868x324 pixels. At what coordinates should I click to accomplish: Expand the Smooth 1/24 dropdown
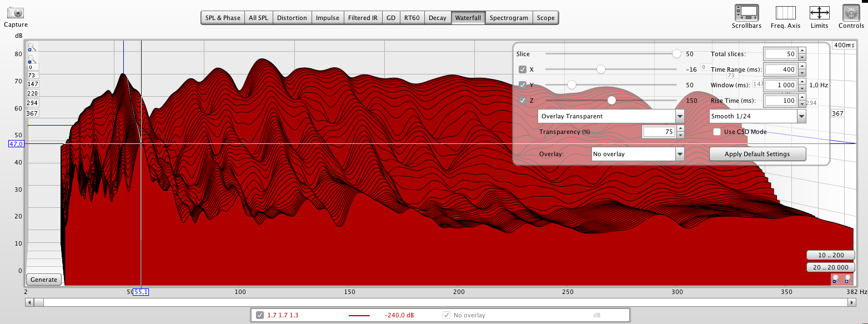(757, 116)
